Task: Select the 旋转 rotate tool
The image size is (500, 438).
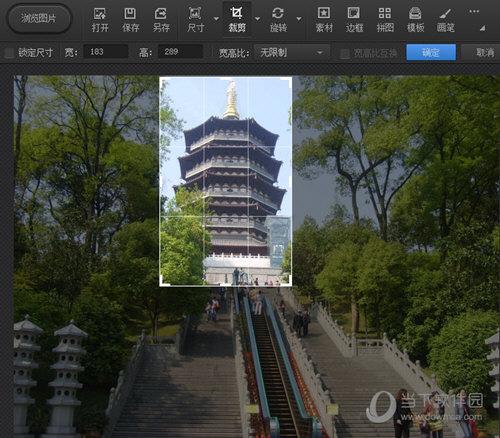Action: point(278,20)
